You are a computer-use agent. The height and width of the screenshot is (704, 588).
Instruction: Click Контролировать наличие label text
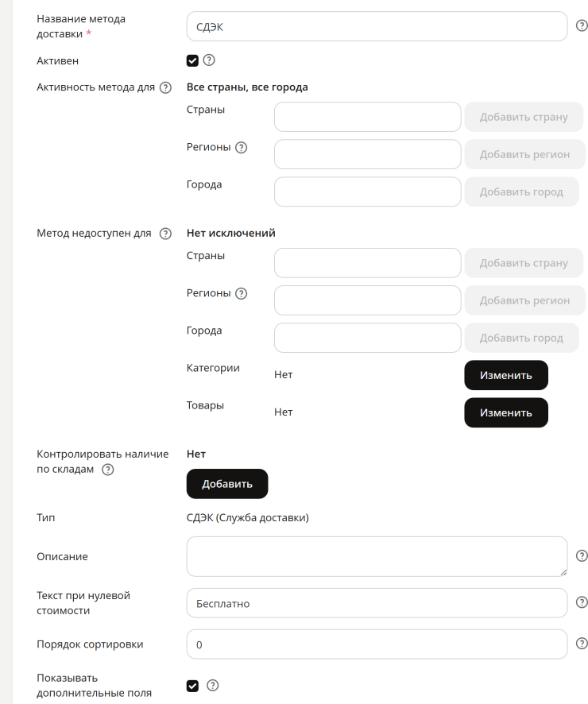tap(103, 454)
